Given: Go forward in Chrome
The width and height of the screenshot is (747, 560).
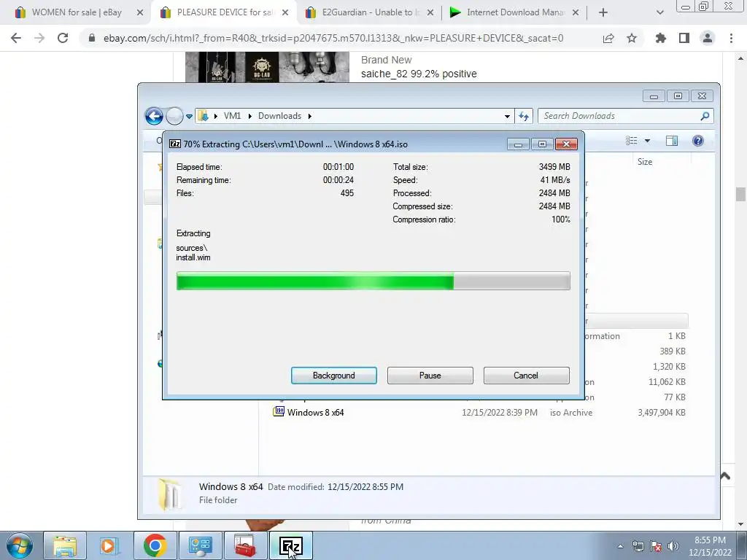Looking at the screenshot, I should tap(39, 38).
